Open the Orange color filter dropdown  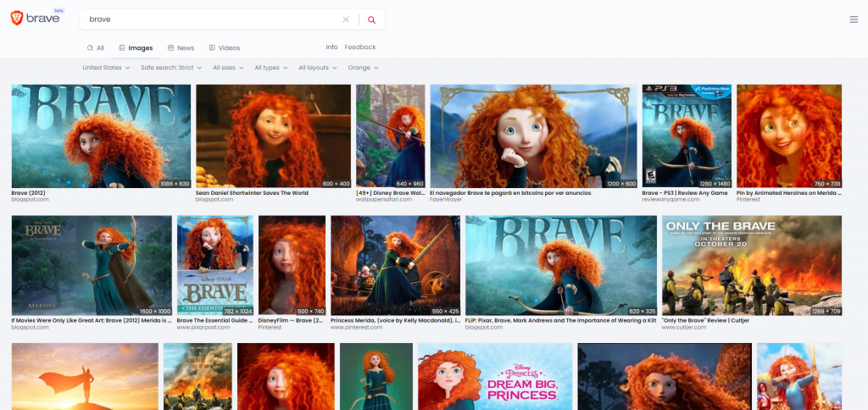pyautogui.click(x=363, y=68)
